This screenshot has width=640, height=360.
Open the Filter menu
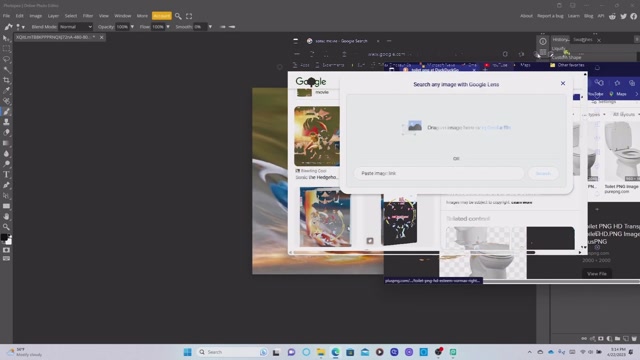[x=88, y=16]
